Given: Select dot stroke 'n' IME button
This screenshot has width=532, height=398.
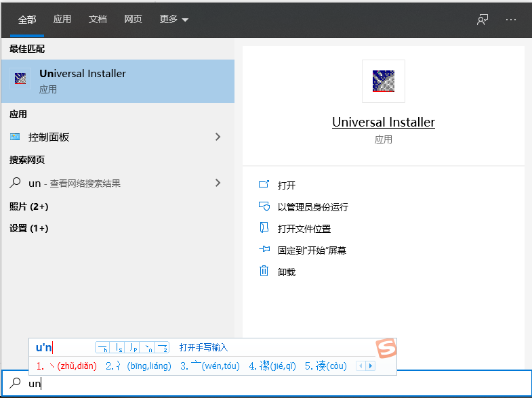Looking at the screenshot, I should click(x=147, y=347).
